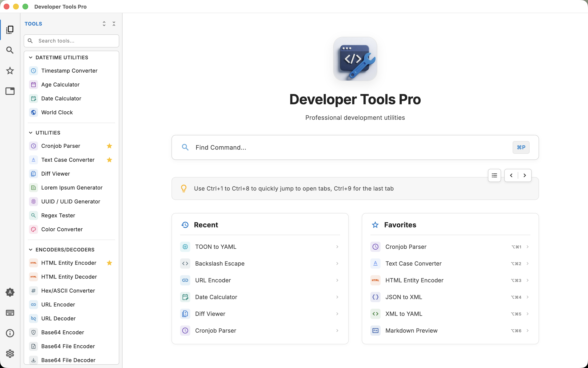
Task: Click the World Clock globe icon
Action: 33,112
